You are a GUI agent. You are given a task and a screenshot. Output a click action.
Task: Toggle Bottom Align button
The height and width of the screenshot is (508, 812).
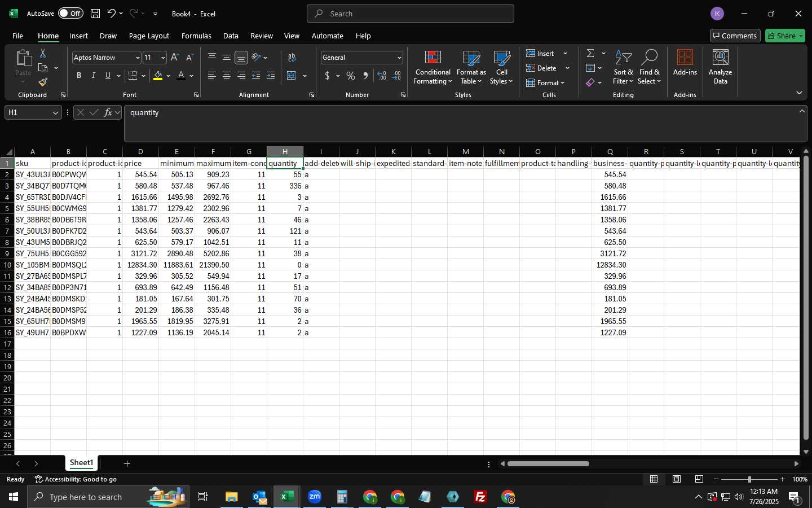[x=241, y=58]
